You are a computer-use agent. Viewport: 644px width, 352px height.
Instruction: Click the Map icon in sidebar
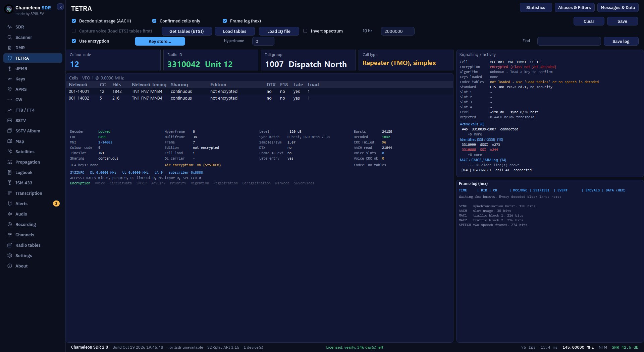pyautogui.click(x=10, y=141)
